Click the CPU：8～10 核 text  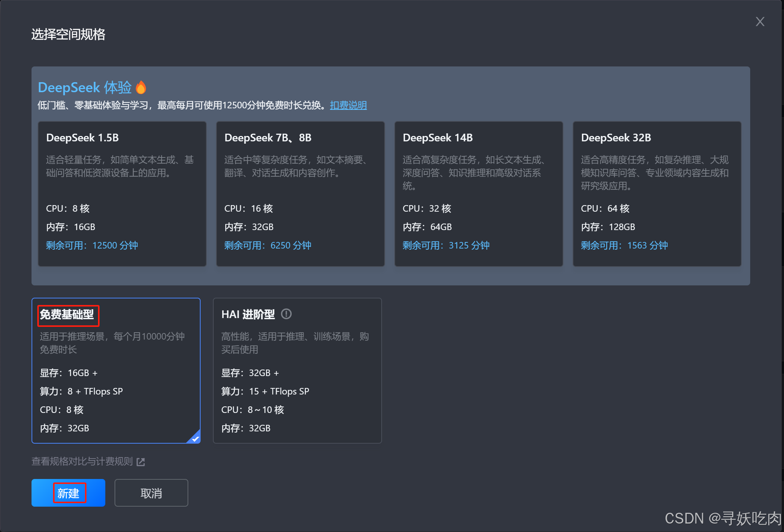(252, 410)
